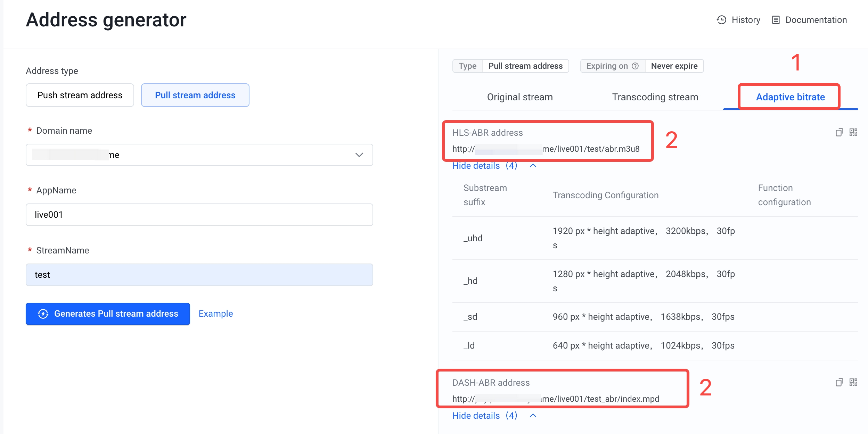Image resolution: width=868 pixels, height=434 pixels.
Task: Click refresh icon on Generate button
Action: click(x=43, y=314)
